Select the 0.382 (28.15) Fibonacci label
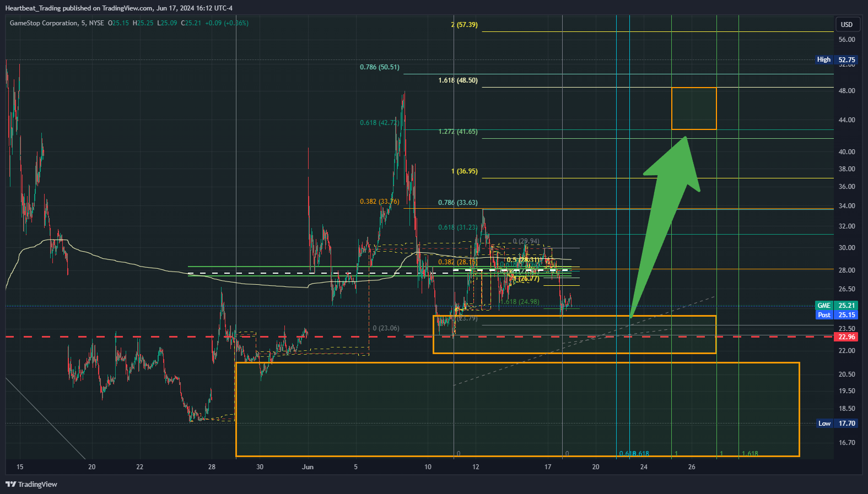Screen dimensions: 868x494 (457, 262)
